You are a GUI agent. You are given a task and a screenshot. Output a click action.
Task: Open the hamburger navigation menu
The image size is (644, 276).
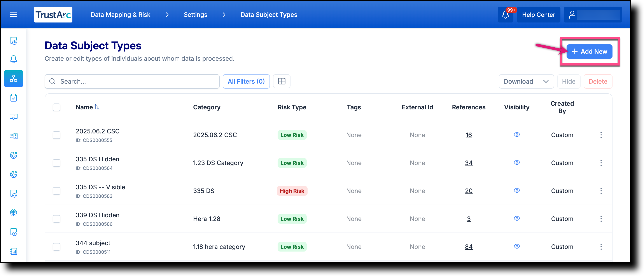tap(14, 15)
